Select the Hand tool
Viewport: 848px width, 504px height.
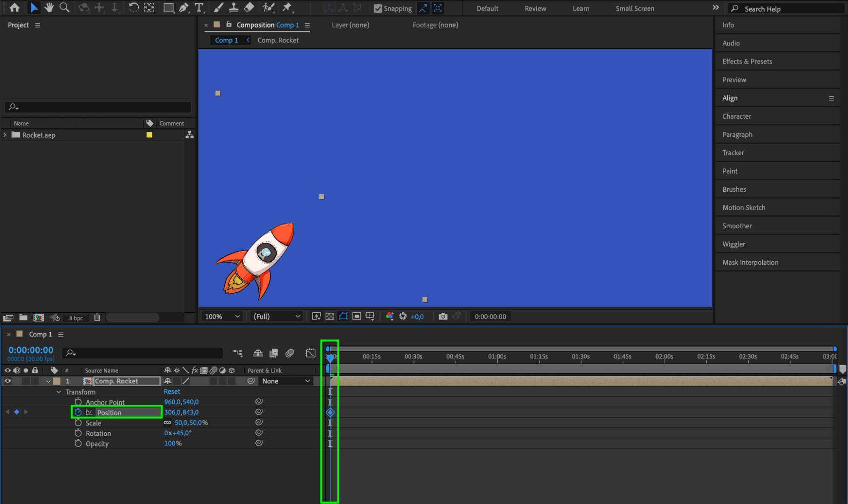coord(49,7)
